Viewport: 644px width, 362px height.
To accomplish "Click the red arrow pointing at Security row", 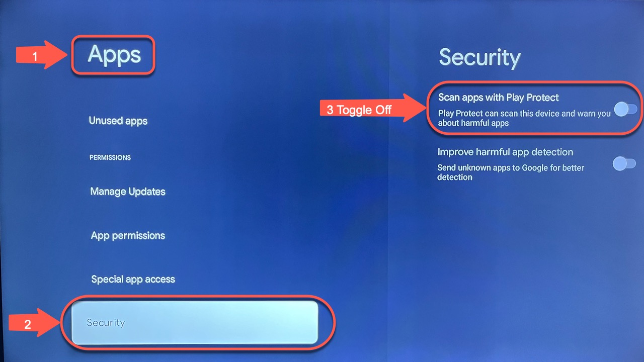I will coord(35,323).
